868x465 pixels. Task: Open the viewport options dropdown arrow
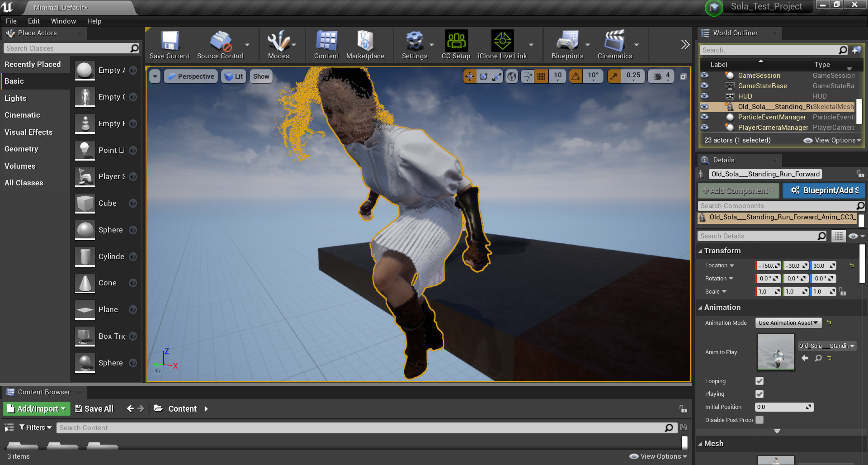155,76
